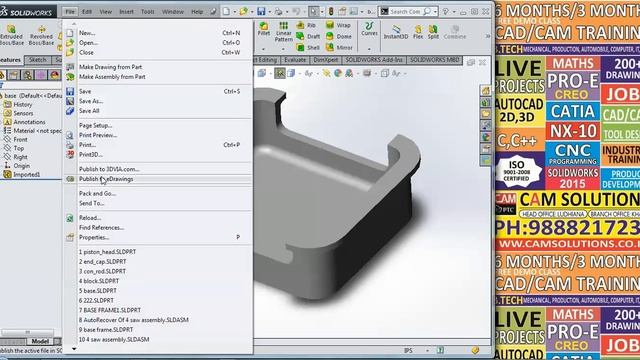The height and width of the screenshot is (360, 640).
Task: Open the View menu
Action: click(106, 12)
